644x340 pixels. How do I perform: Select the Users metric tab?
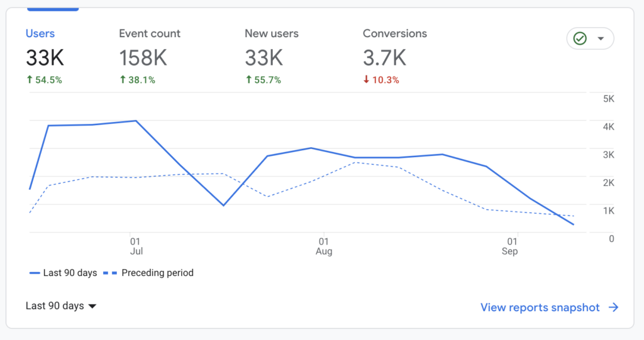(x=40, y=34)
